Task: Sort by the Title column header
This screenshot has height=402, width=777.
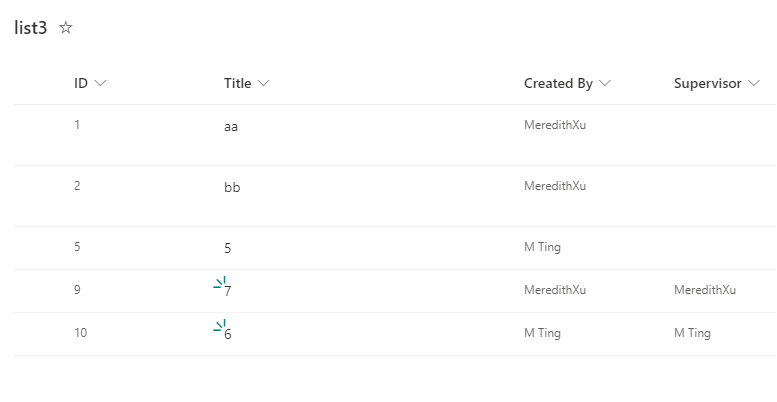Action: point(237,83)
